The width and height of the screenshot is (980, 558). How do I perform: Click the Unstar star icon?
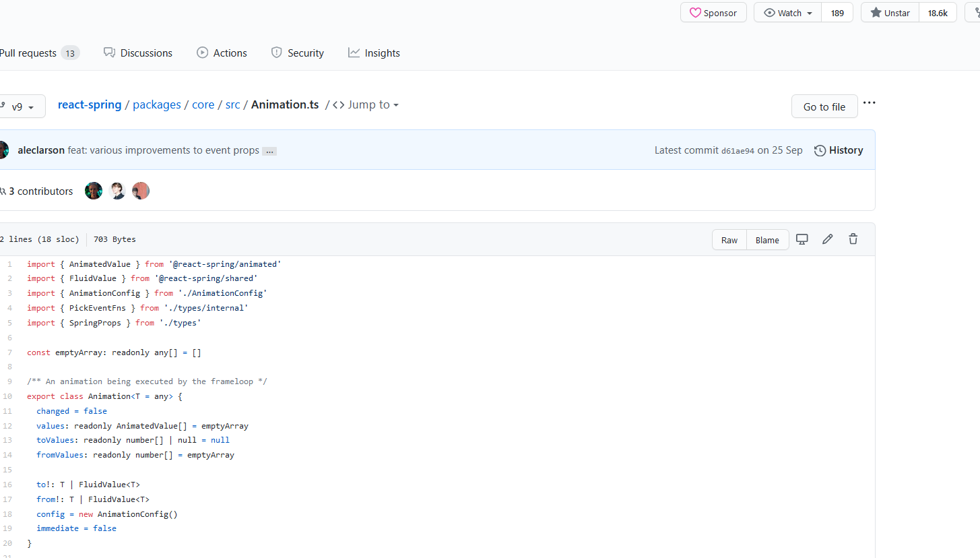(876, 13)
